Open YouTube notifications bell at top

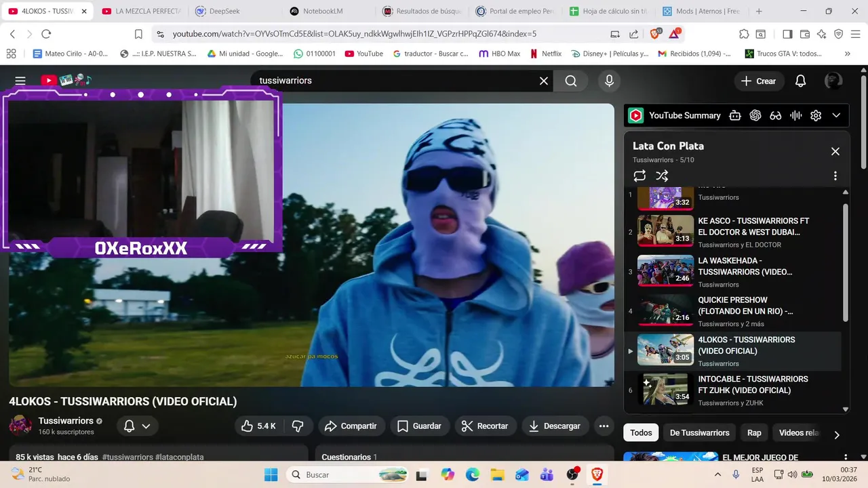(x=800, y=81)
